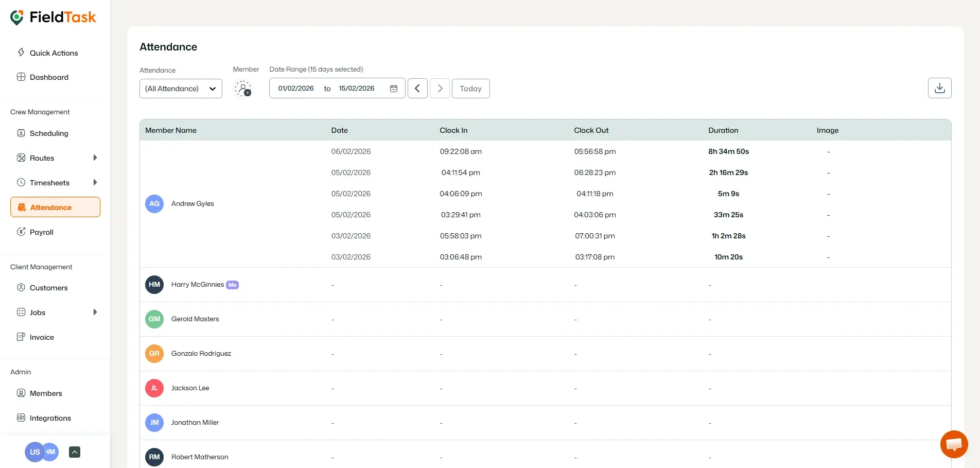Open the HM avatar in the sidebar footer

(51, 452)
